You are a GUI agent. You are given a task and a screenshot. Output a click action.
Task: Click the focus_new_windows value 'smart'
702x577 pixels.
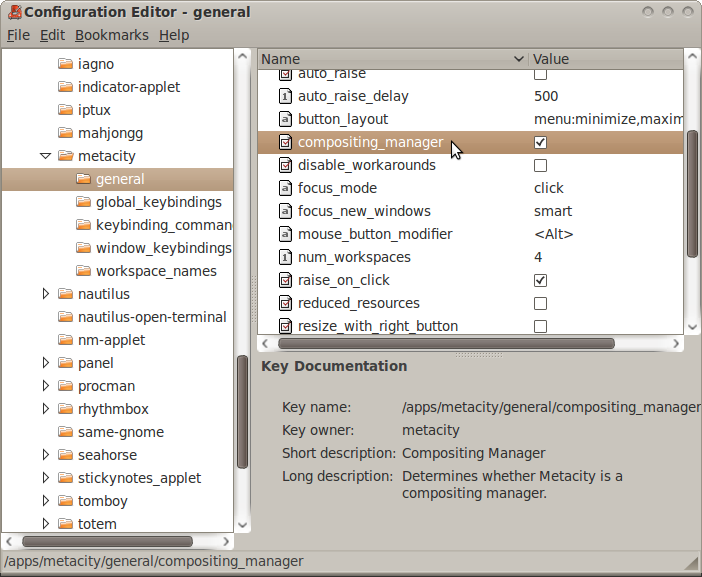click(x=553, y=211)
